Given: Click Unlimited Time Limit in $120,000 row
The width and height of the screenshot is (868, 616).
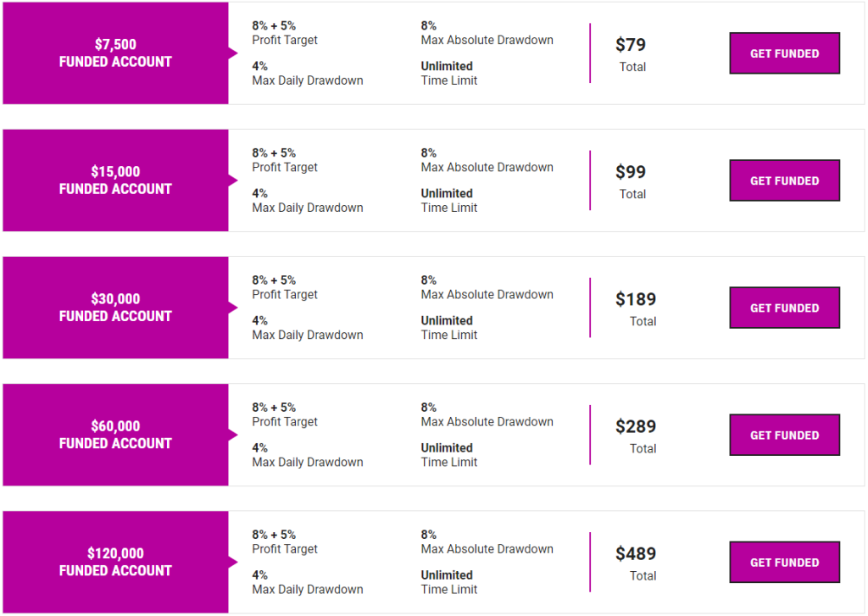Looking at the screenshot, I should point(449,582).
